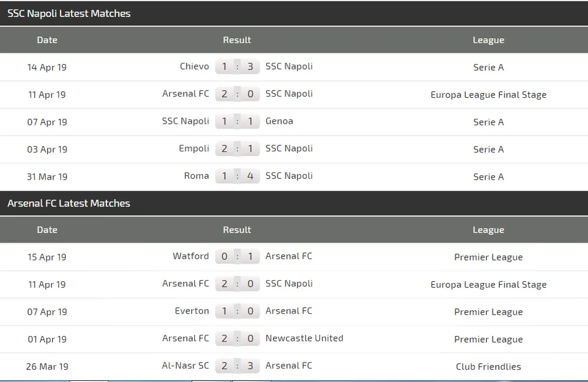588x382 pixels.
Task: Sort by the Date column header
Action: 47,40
